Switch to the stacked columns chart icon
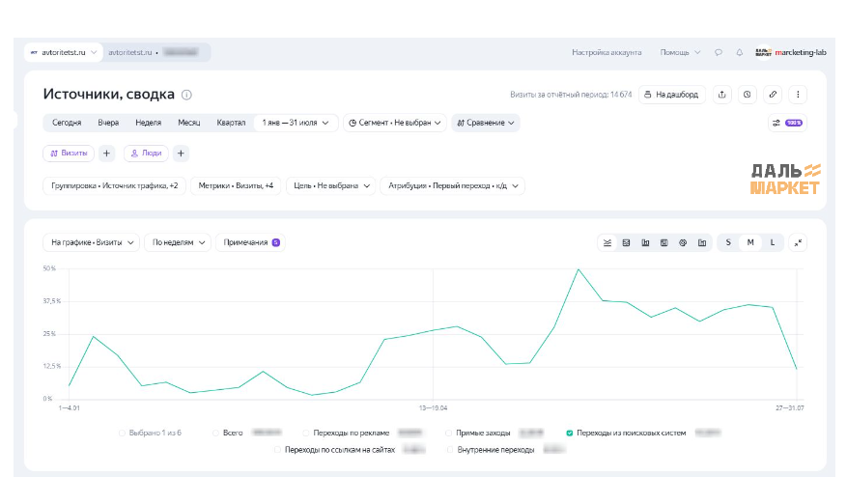Viewport: 847px width, 504px height. coord(663,243)
